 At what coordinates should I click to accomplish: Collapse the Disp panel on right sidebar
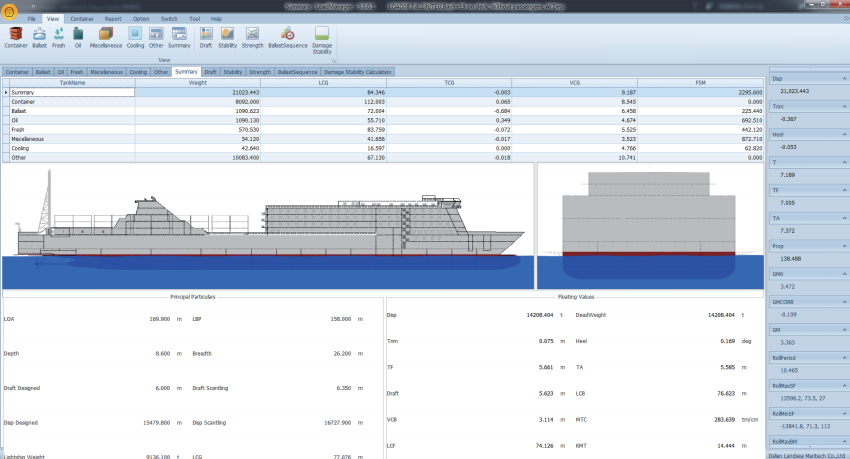point(842,77)
